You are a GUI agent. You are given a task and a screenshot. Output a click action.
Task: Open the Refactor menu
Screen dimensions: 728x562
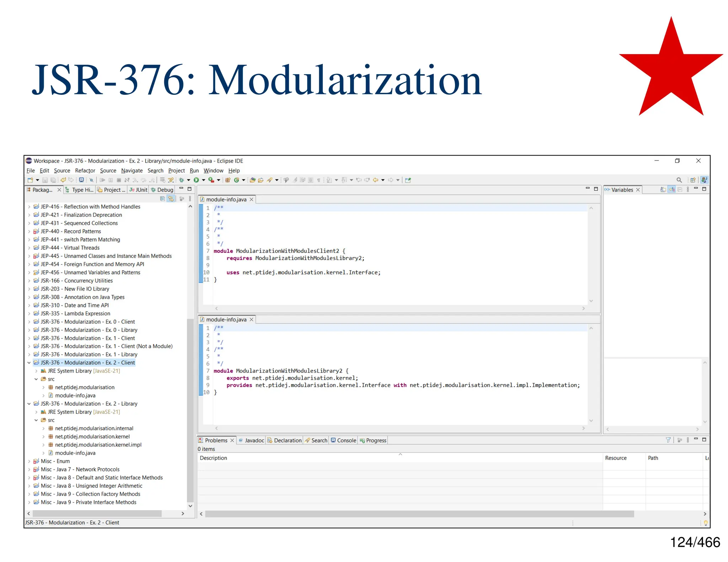click(85, 171)
